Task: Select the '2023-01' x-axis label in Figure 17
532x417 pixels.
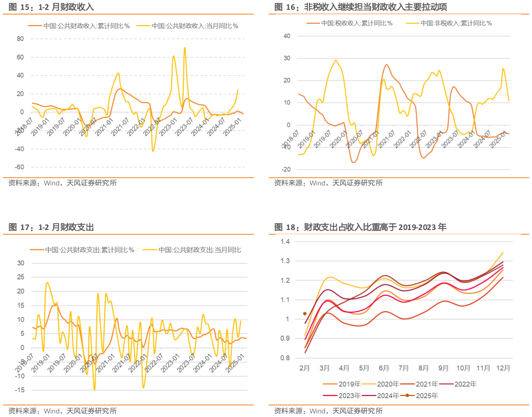Action: [170, 363]
